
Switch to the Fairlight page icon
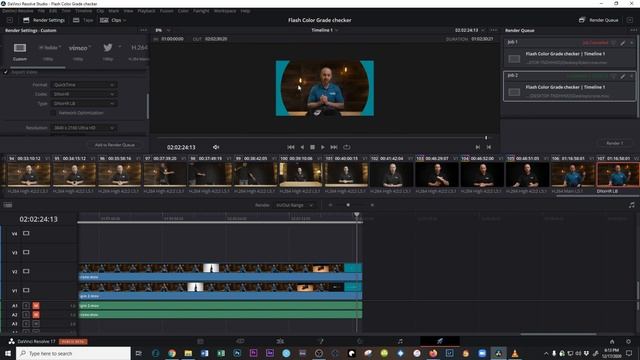click(400, 341)
